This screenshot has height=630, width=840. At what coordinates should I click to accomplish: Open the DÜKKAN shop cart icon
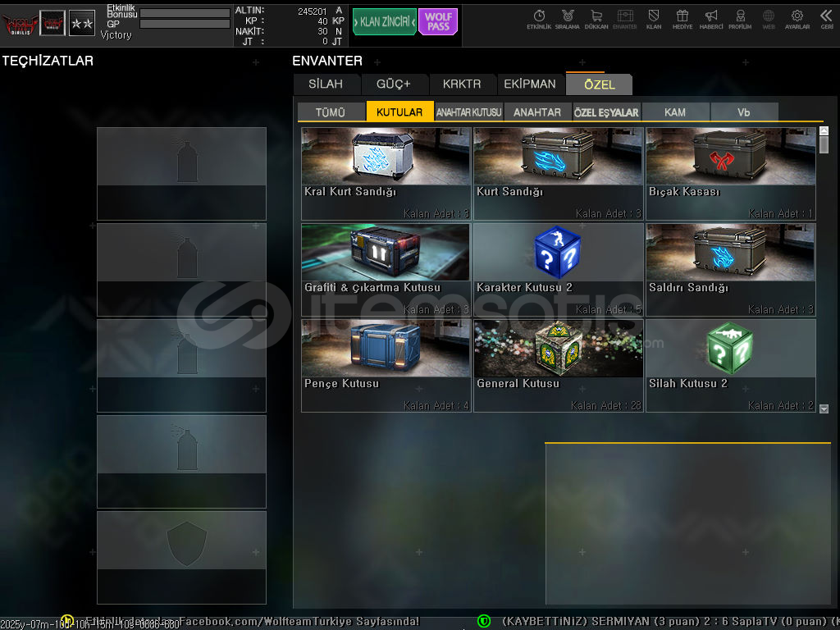[596, 20]
